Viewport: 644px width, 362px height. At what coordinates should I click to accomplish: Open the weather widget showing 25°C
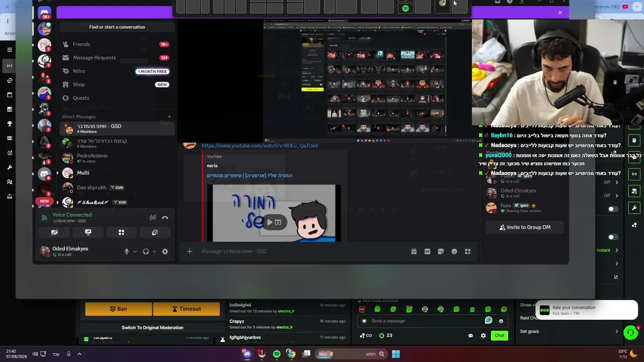click(627, 354)
